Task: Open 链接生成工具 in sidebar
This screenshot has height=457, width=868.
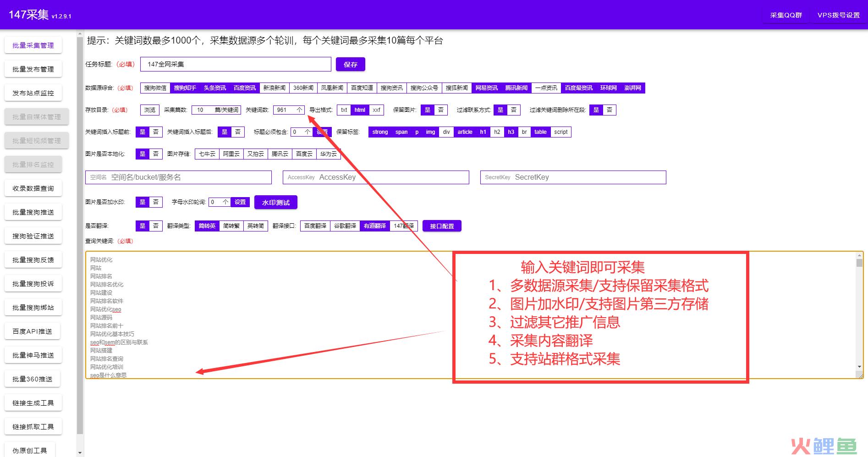Action: [x=33, y=403]
